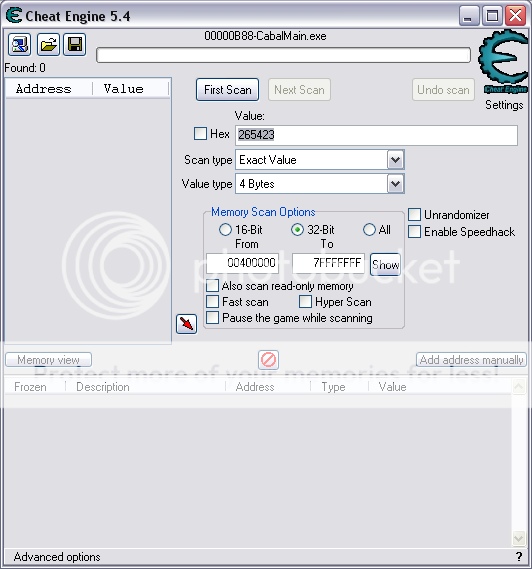This screenshot has height=569, width=532.
Task: Edit the To address field 7FFFFFFF
Action: (328, 263)
